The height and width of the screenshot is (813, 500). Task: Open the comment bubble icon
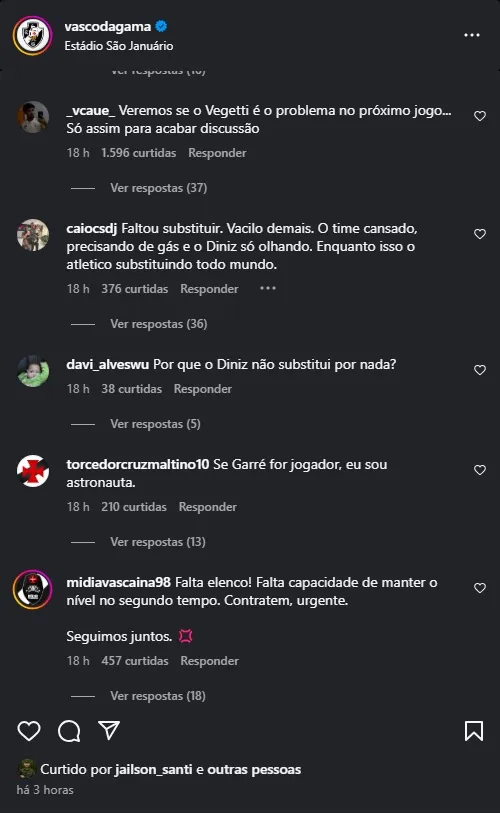click(69, 731)
